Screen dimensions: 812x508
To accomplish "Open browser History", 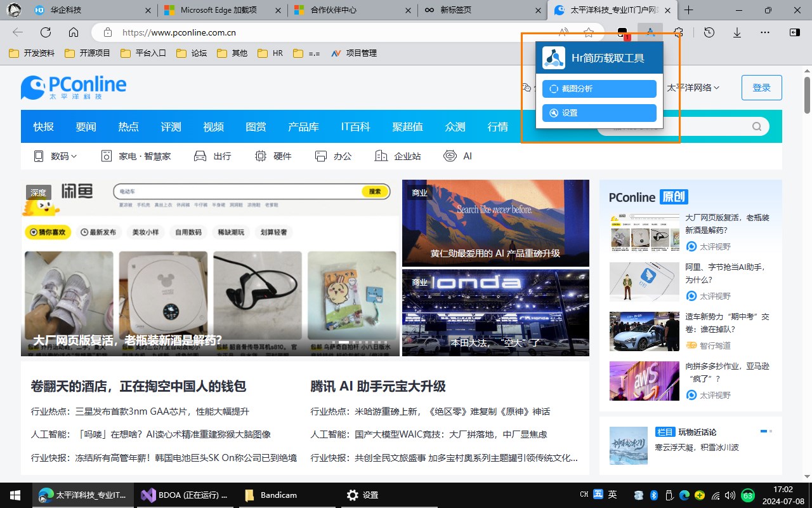I will [709, 32].
